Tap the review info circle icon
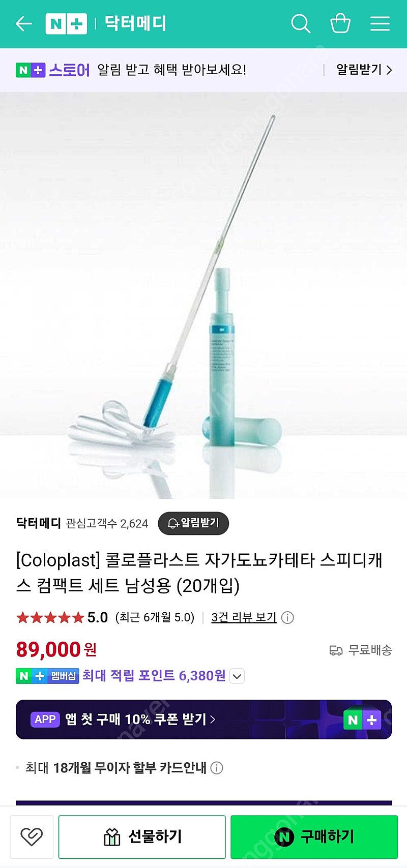 287,617
